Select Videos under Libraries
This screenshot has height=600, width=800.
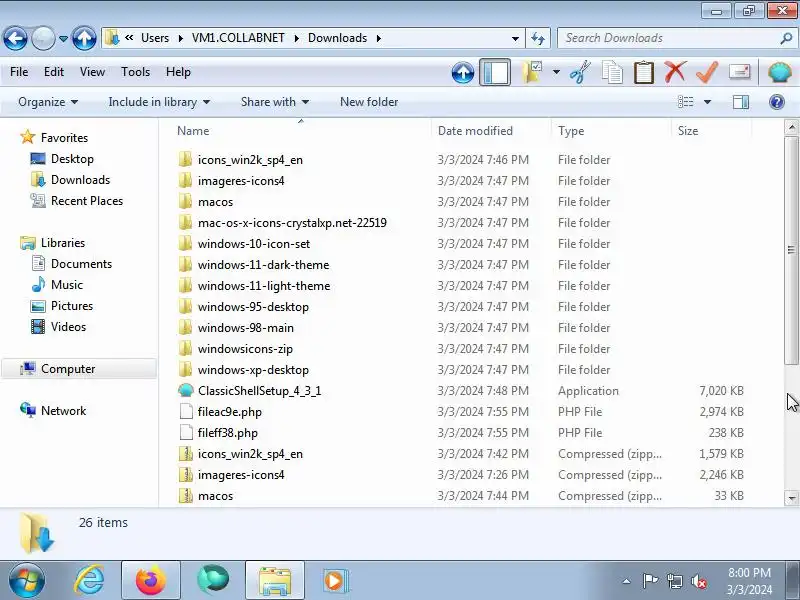[68, 327]
